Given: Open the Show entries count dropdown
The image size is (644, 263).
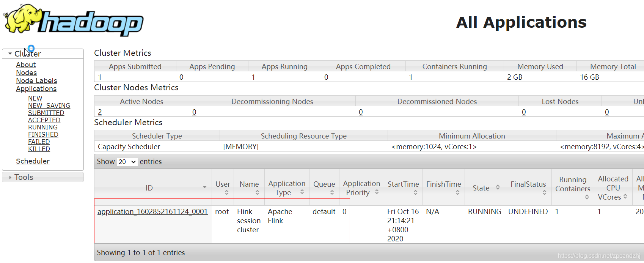Looking at the screenshot, I should (127, 162).
